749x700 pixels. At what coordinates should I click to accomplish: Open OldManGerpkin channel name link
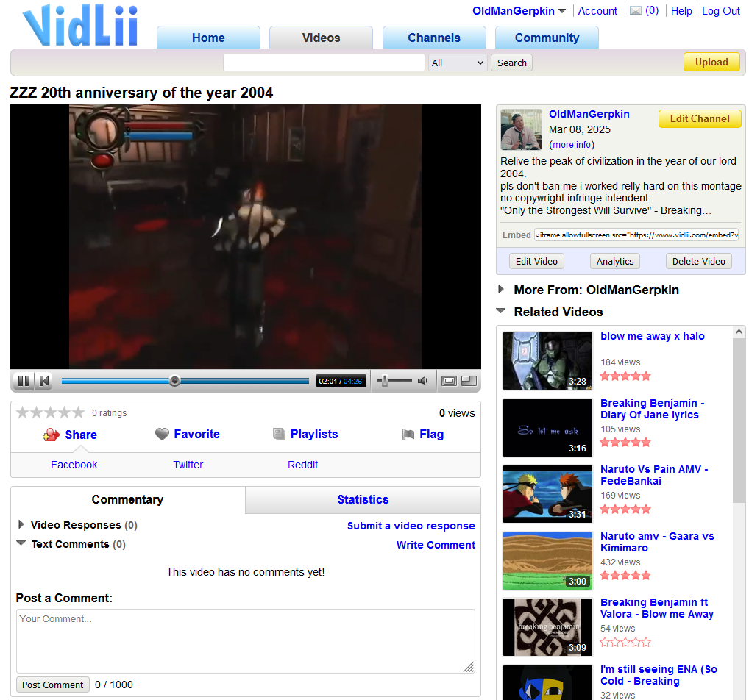pos(589,114)
